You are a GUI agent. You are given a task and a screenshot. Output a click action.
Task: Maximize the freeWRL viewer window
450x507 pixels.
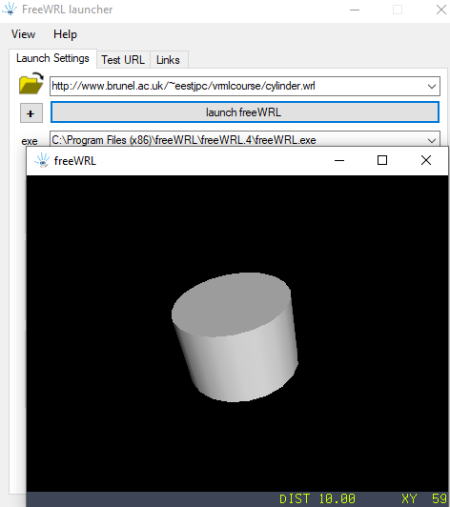(382, 160)
